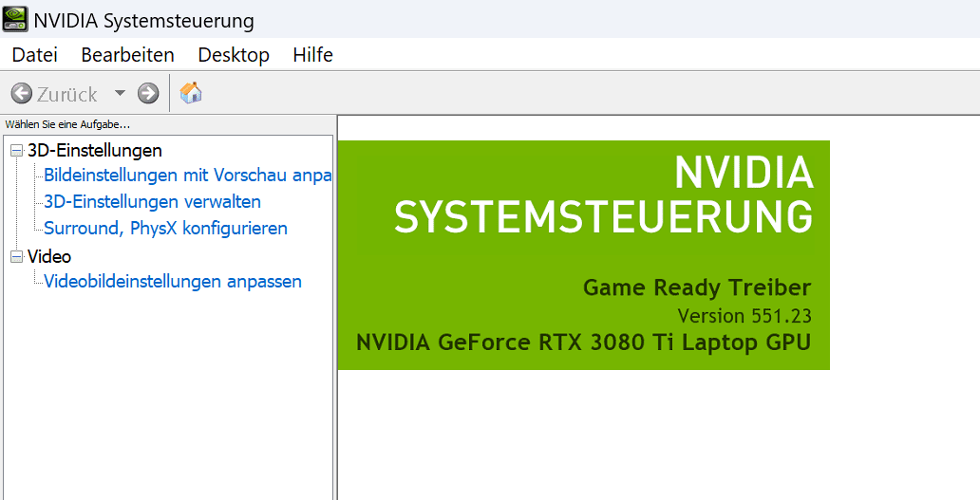Open the Datei menu
This screenshot has width=980, height=500.
click(35, 55)
